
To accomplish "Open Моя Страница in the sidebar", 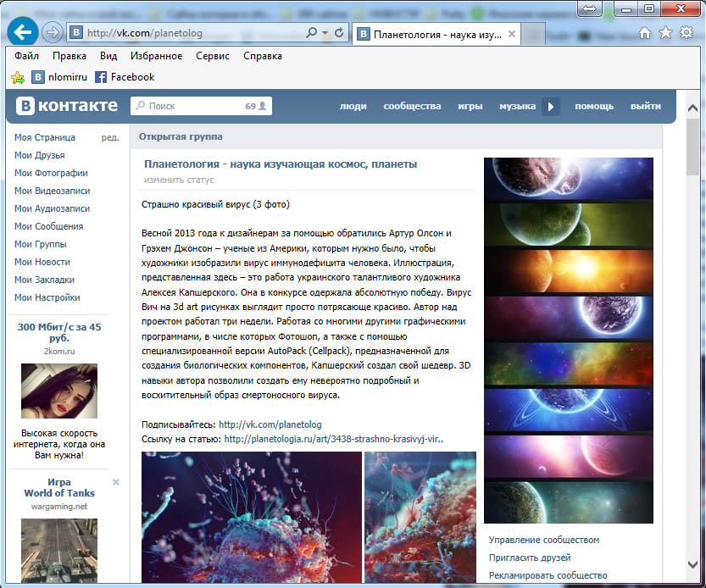I will (x=45, y=137).
